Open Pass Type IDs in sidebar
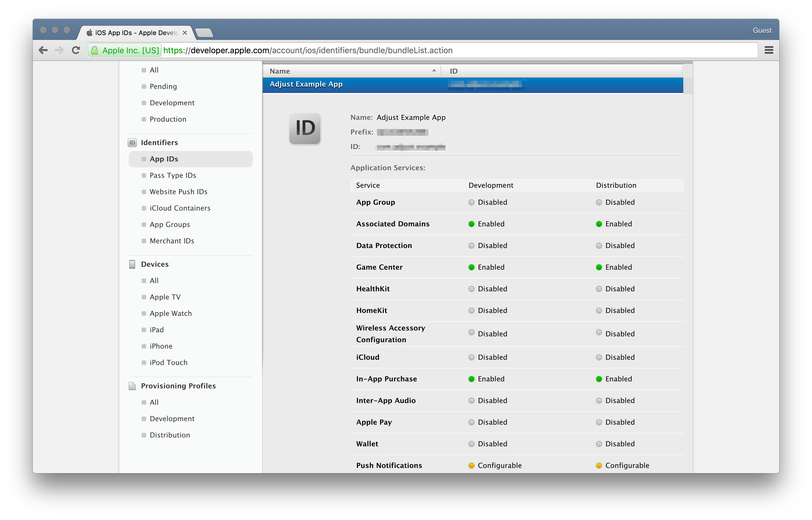 click(x=173, y=175)
